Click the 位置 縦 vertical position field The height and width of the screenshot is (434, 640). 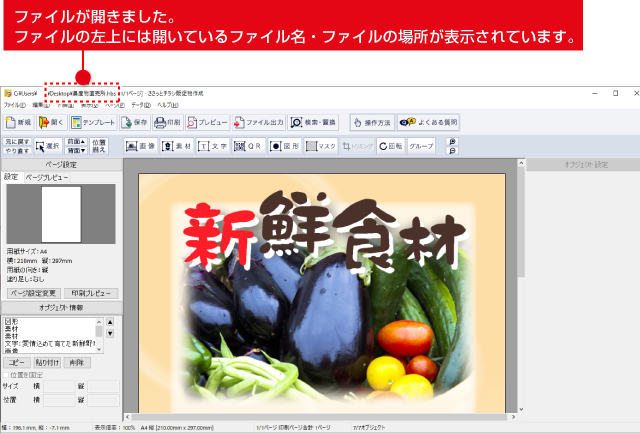pyautogui.click(x=103, y=400)
